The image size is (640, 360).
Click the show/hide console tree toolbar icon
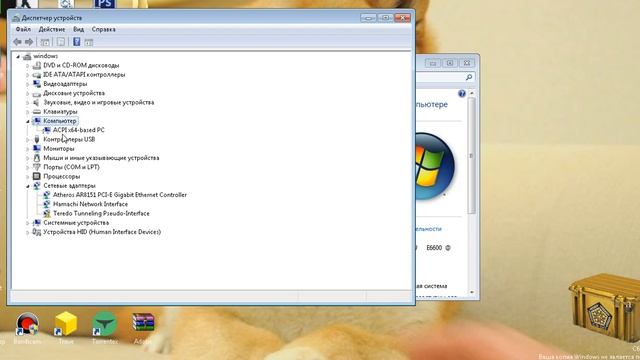pos(45,42)
